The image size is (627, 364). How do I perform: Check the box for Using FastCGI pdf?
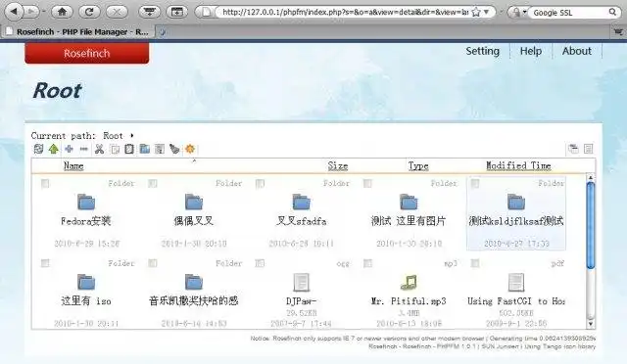(475, 263)
